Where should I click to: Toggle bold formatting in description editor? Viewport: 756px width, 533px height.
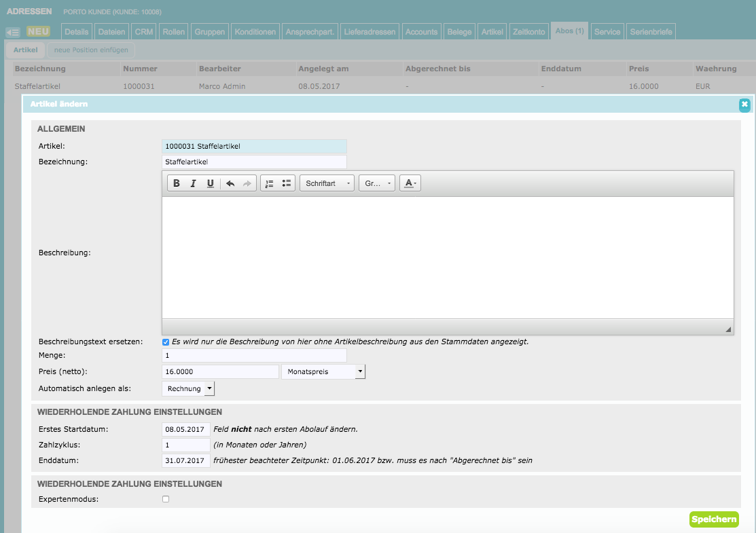click(177, 183)
